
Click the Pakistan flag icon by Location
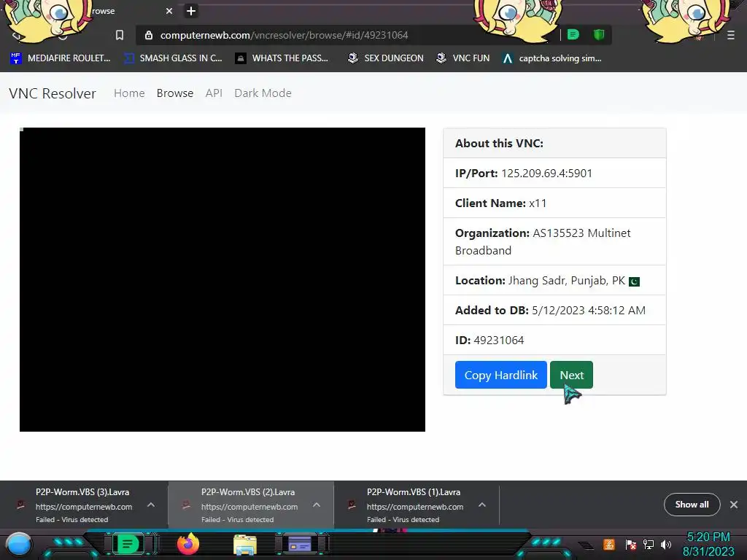click(634, 281)
